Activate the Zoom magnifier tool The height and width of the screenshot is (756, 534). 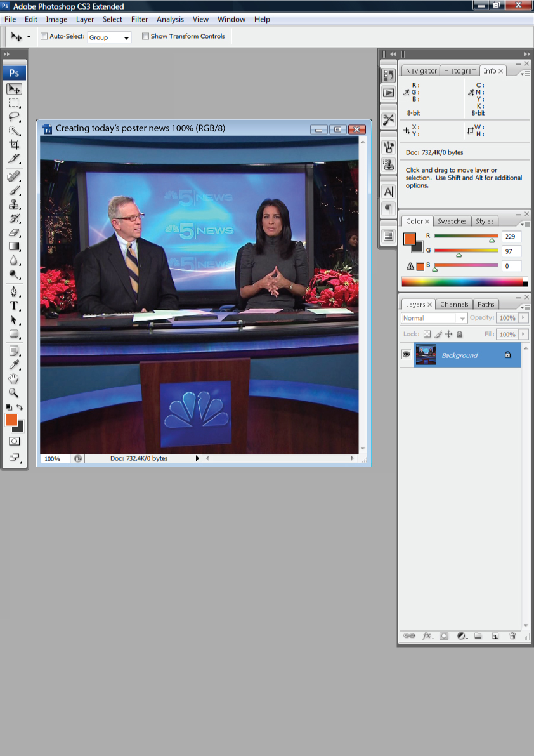[x=14, y=393]
